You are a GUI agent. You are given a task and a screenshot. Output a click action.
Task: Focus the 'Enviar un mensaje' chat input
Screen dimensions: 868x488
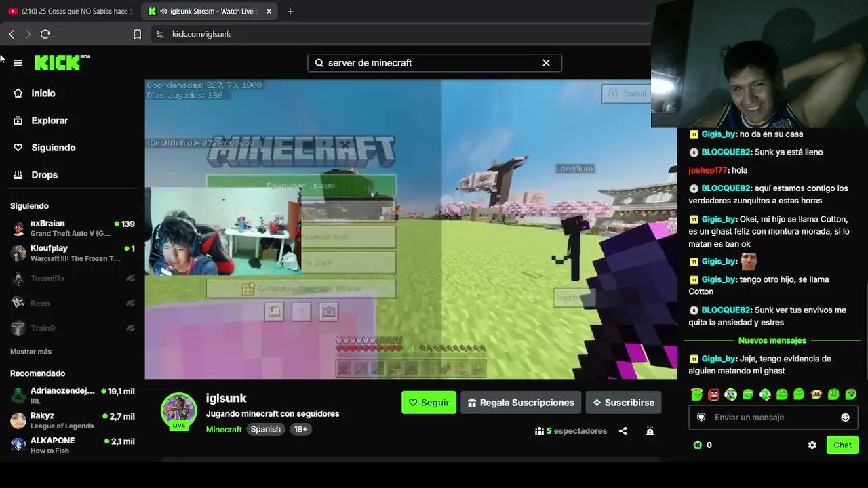click(773, 418)
